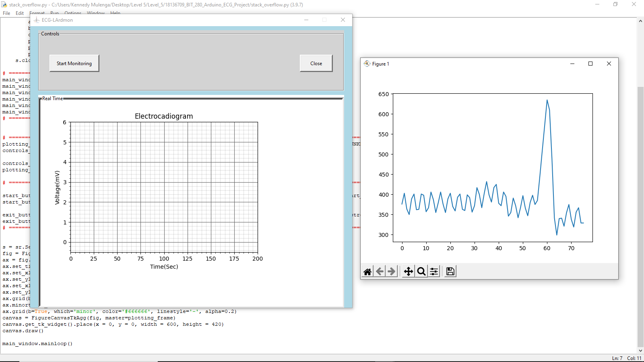The height and width of the screenshot is (362, 644).
Task: Open Configure subplots sliders icon
Action: (434, 271)
